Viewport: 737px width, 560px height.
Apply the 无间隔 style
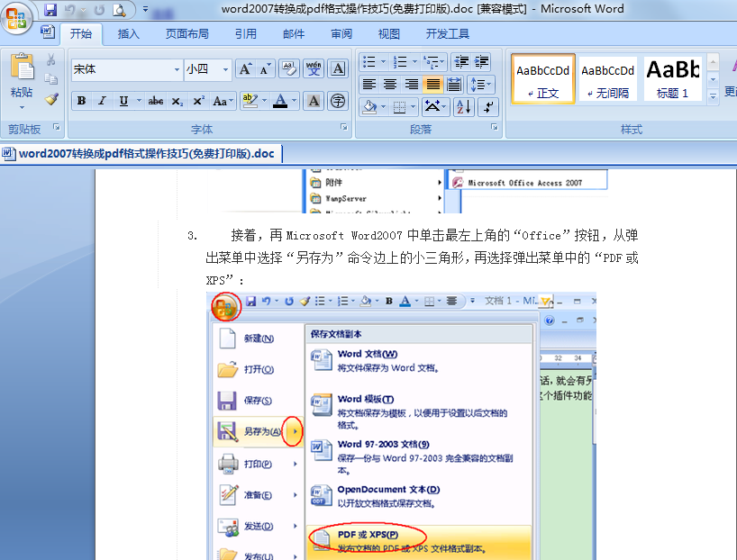pos(608,79)
